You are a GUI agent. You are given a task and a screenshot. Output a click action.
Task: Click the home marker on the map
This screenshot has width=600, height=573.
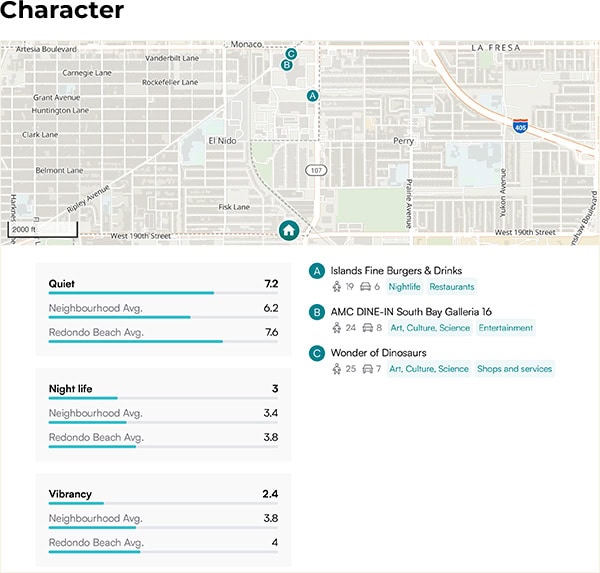click(288, 230)
